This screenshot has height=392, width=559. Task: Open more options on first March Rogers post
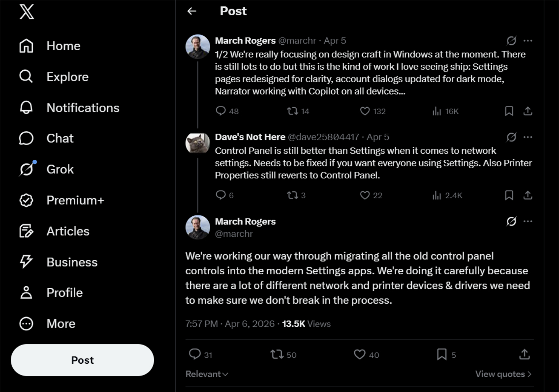click(528, 41)
